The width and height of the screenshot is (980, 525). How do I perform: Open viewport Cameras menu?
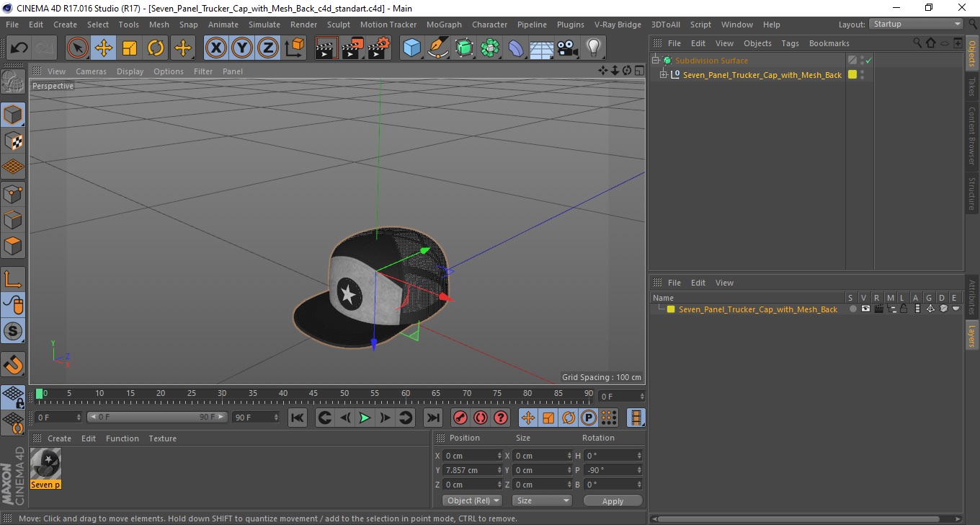tap(91, 71)
